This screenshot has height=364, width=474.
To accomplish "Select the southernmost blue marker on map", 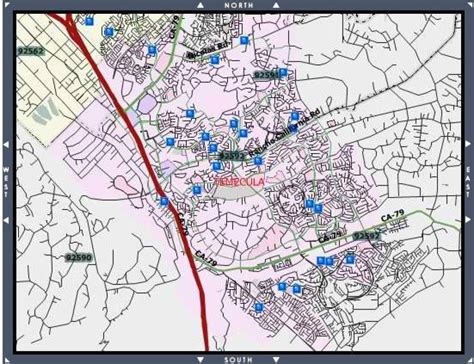I will [x=259, y=307].
